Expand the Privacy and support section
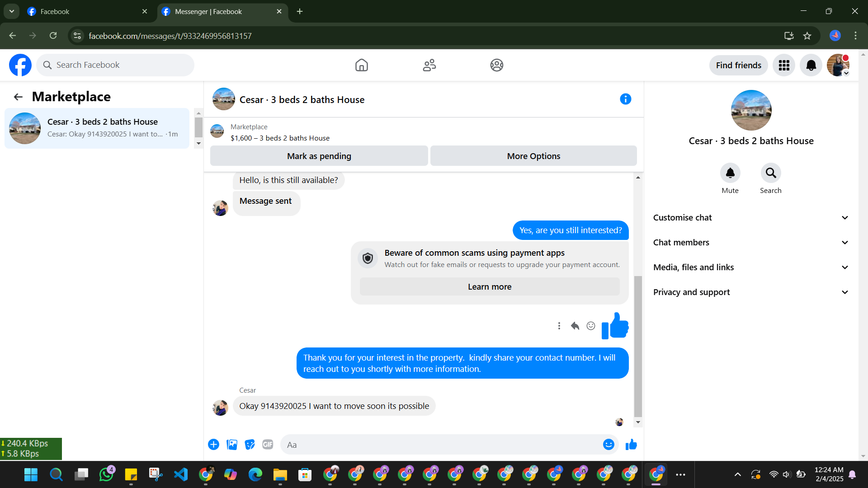Screen dimensions: 868x488 pos(751,292)
